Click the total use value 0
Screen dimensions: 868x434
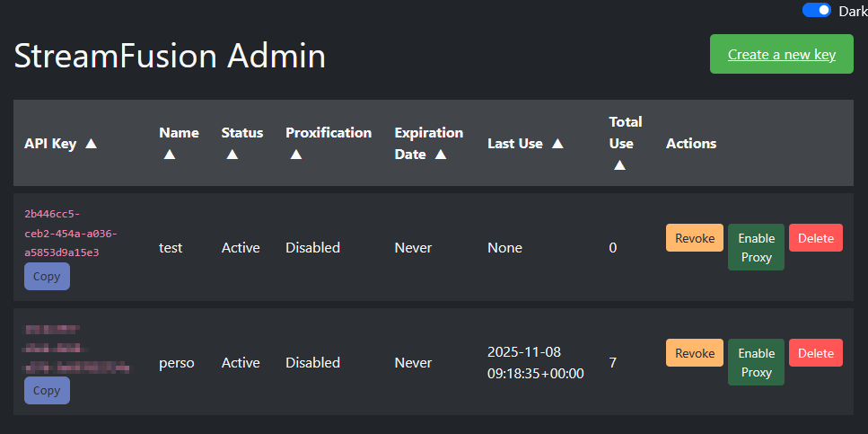(613, 248)
